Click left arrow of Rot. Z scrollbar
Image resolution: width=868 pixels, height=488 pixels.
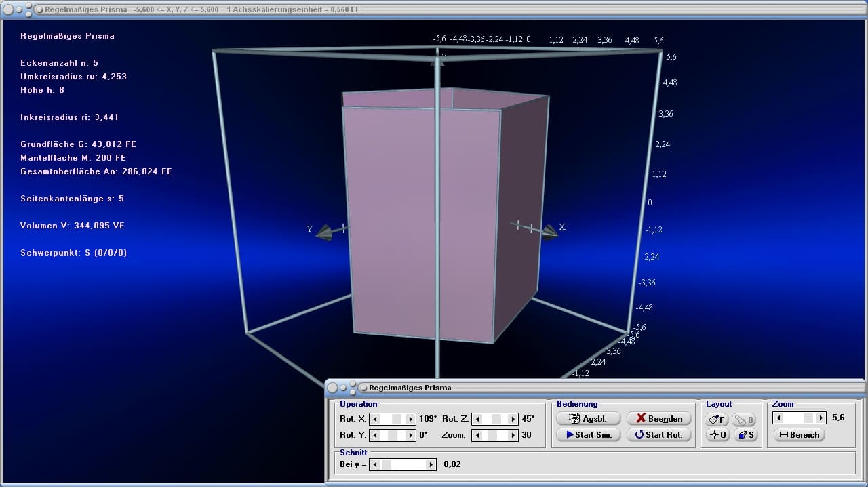(476, 419)
